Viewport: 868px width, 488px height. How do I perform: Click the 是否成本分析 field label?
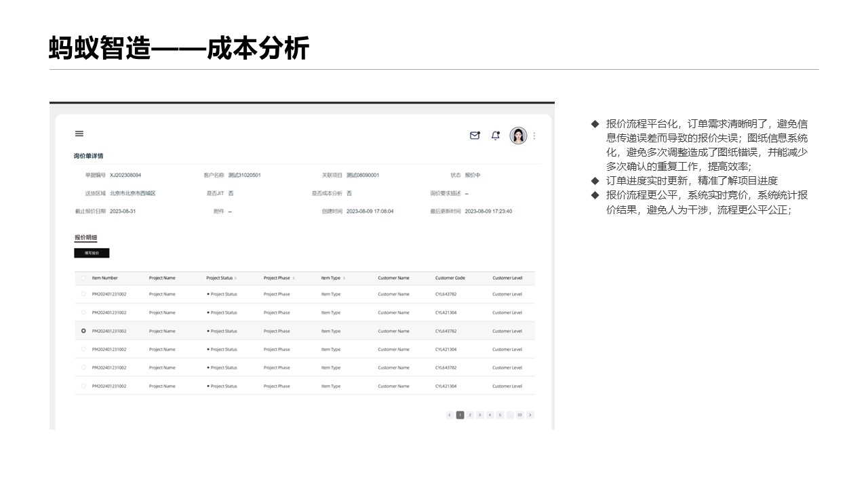click(x=327, y=193)
